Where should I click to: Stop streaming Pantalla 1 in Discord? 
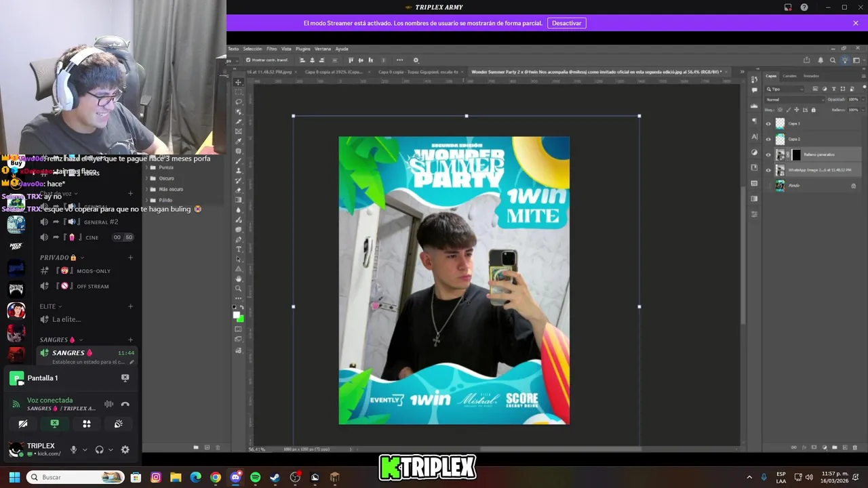125,378
